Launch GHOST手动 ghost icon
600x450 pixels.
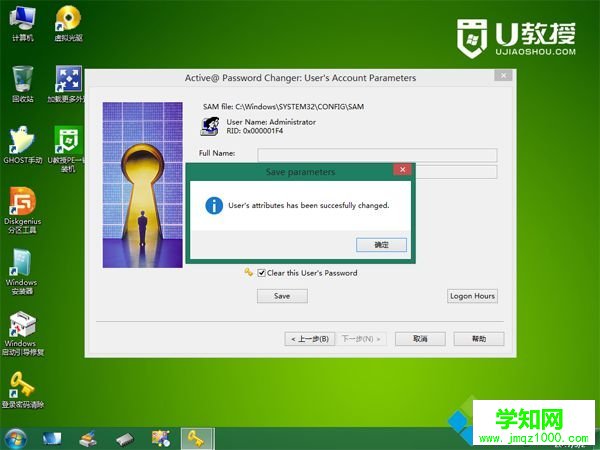coord(23,145)
